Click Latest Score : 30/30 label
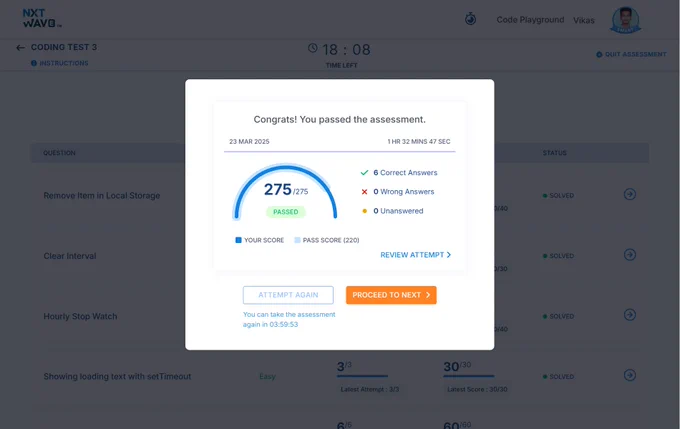This screenshot has height=429, width=680. (x=477, y=390)
